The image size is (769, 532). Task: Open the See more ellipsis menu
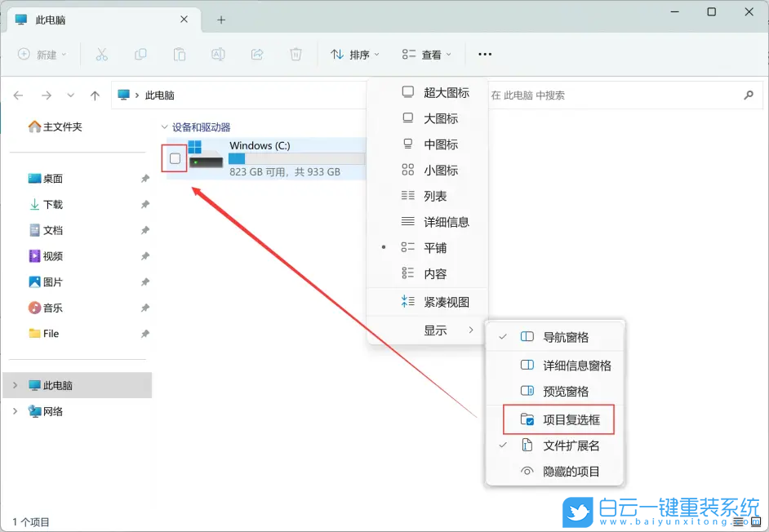484,54
